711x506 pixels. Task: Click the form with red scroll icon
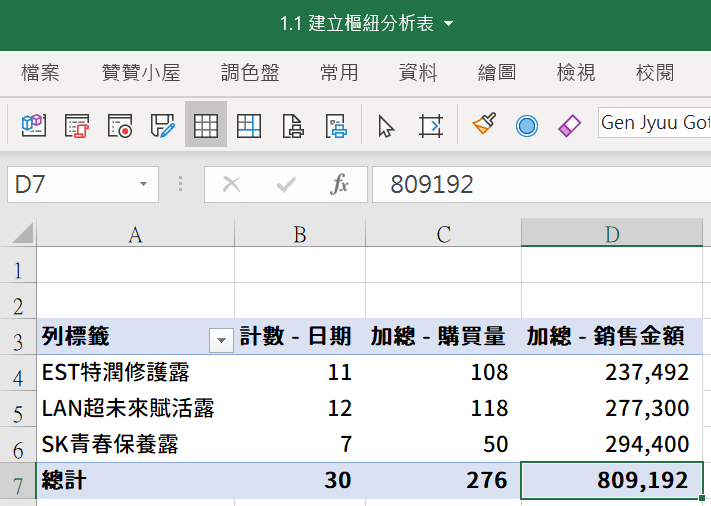click(77, 125)
